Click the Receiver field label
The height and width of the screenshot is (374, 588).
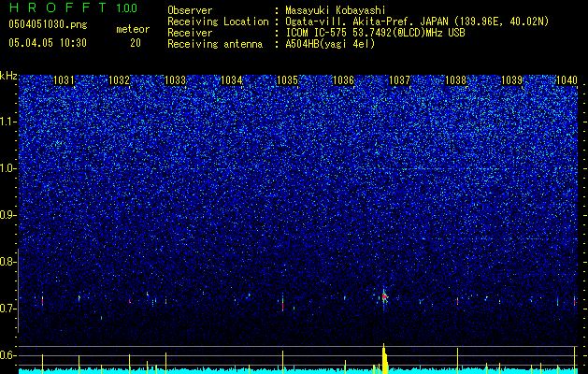point(190,33)
